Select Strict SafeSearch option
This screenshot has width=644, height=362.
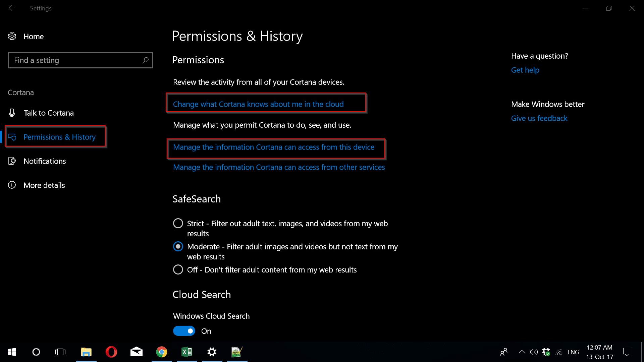point(178,223)
